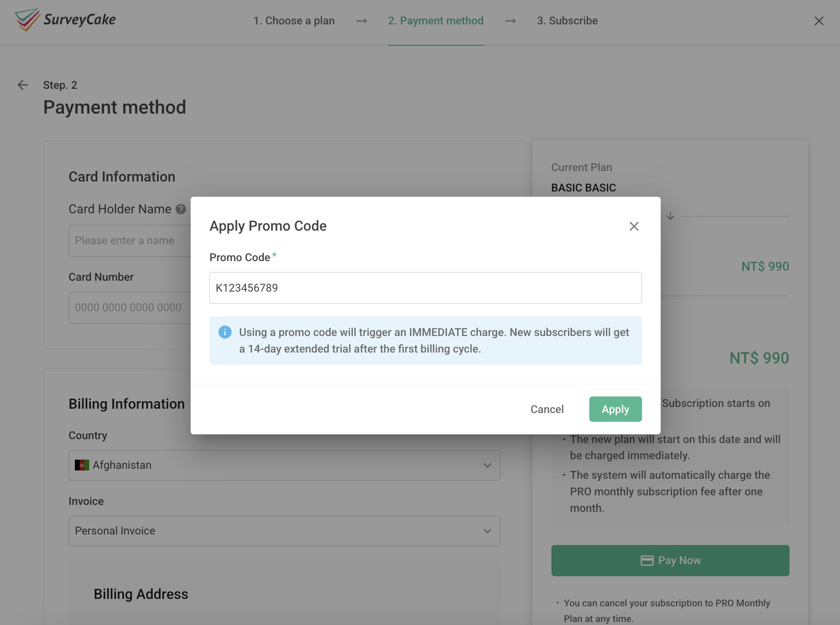Select step 3 Subscribe
840x625 pixels.
tap(567, 20)
